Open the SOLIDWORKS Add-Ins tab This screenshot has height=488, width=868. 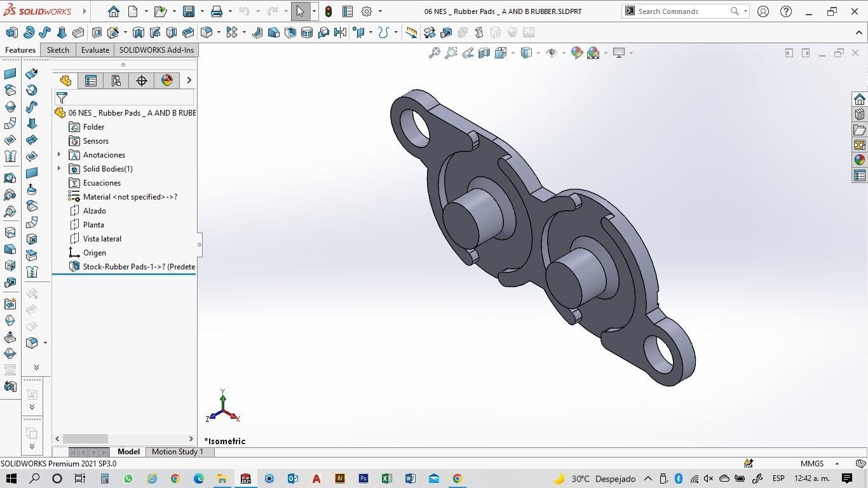156,50
